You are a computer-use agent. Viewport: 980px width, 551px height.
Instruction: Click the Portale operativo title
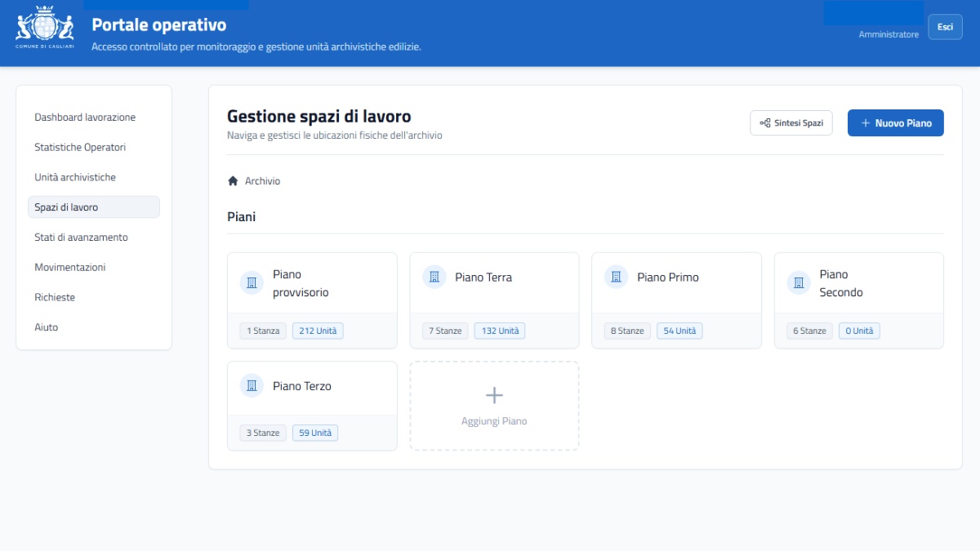(159, 25)
